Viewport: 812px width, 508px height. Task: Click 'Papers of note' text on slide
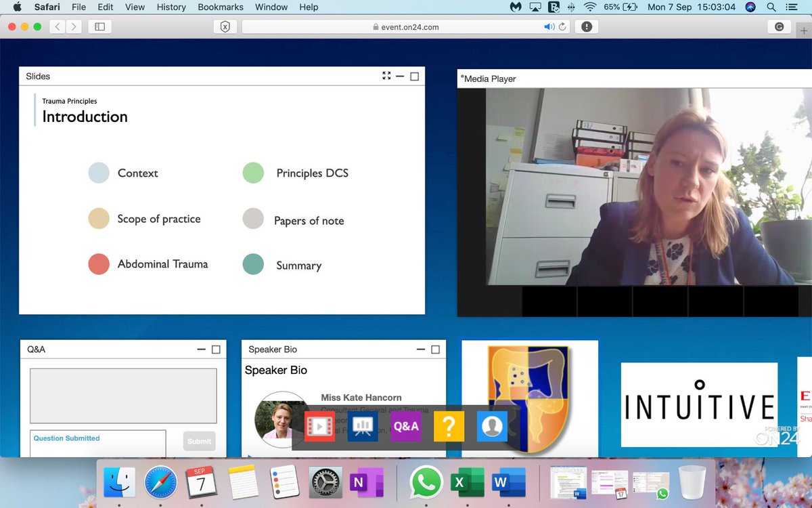click(309, 221)
